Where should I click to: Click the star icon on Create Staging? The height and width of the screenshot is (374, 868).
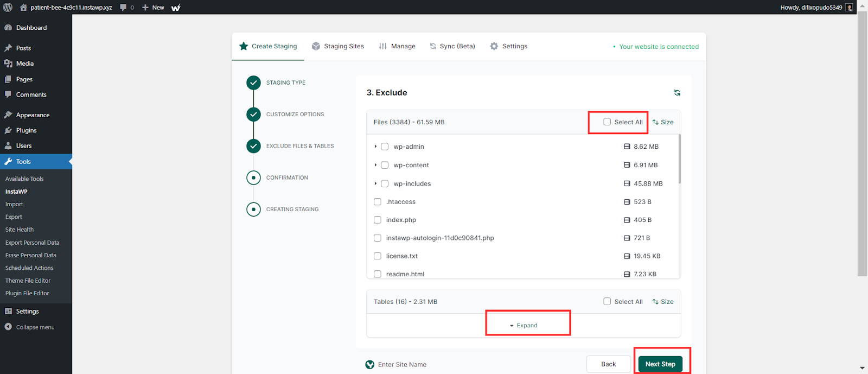pyautogui.click(x=244, y=46)
